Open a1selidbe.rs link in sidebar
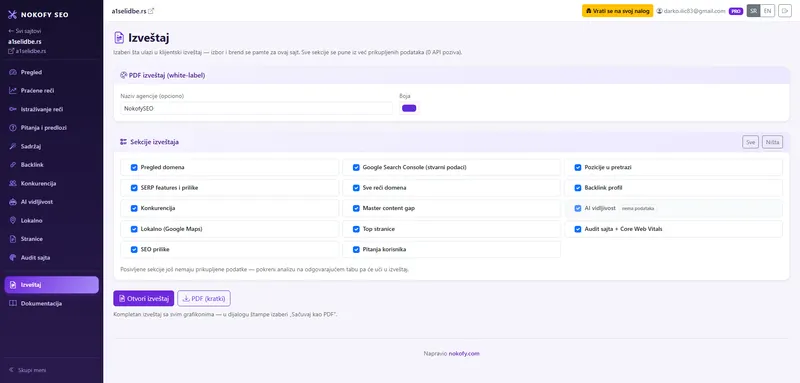 (28, 51)
